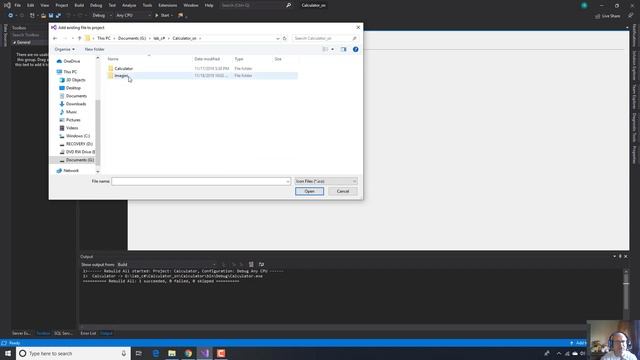Open Chrome from taskbar
The height and width of the screenshot is (360, 640).
tap(188, 353)
